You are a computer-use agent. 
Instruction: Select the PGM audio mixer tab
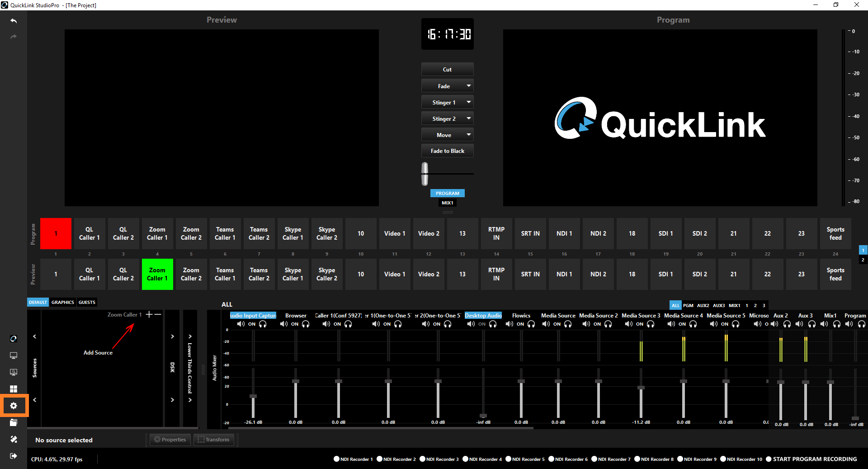[688, 305]
